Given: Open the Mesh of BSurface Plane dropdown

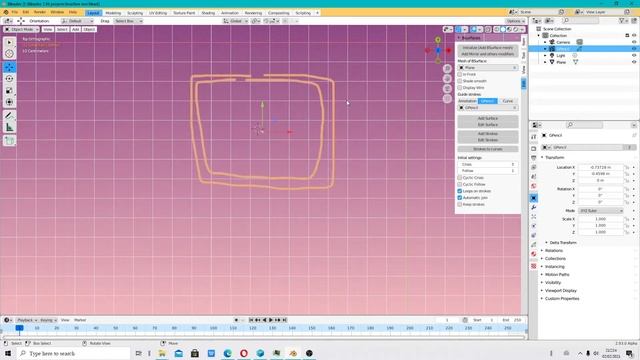Looking at the screenshot, I should 488,67.
